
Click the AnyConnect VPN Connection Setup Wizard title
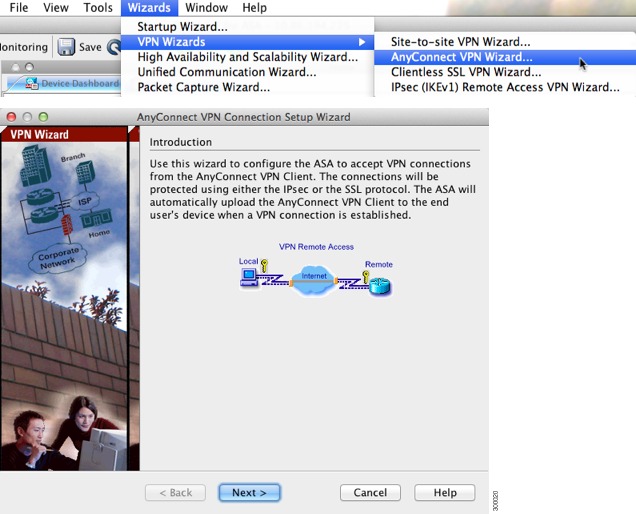pos(243,117)
